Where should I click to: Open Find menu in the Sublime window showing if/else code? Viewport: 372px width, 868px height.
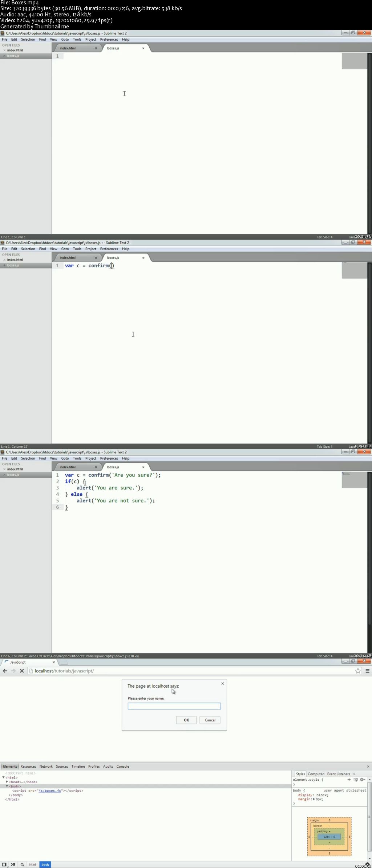tap(43, 458)
